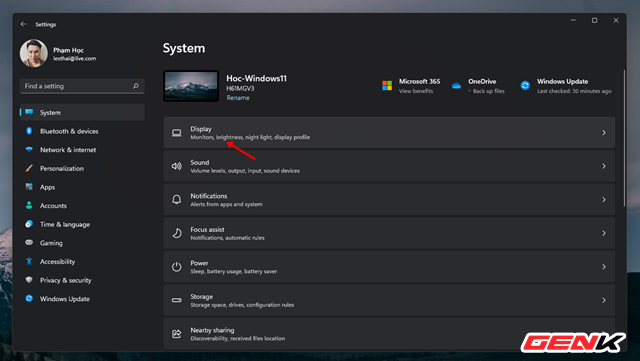Click the Notifications bell icon
The image size is (640, 361).
pyautogui.click(x=176, y=200)
